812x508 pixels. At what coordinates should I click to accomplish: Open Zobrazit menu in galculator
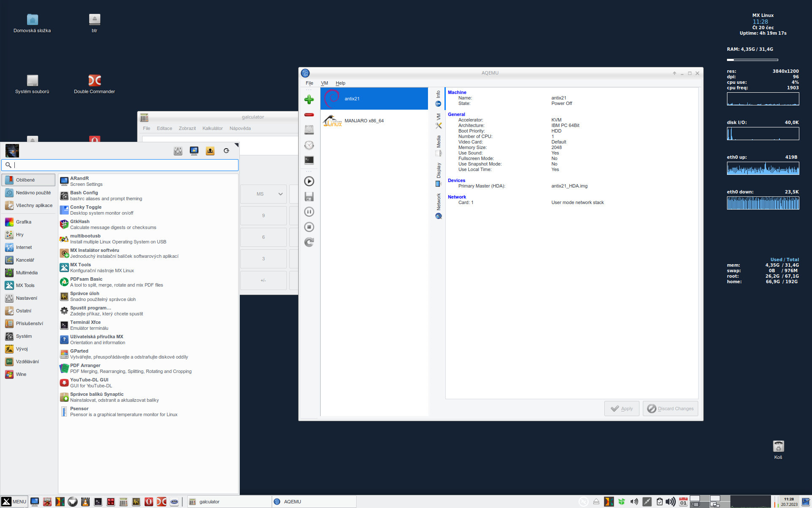tap(187, 128)
